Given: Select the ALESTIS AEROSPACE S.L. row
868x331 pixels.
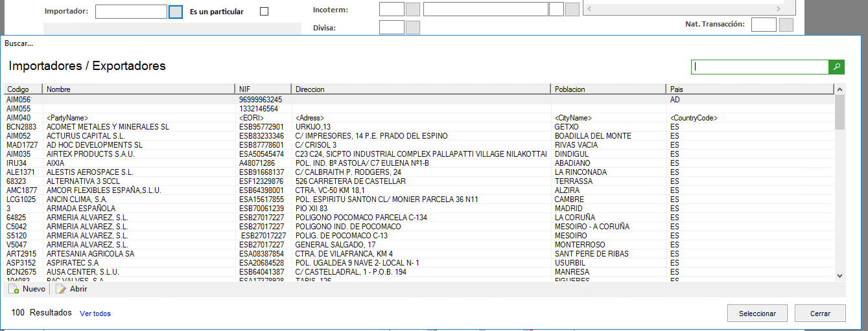Looking at the screenshot, I should (x=89, y=172).
